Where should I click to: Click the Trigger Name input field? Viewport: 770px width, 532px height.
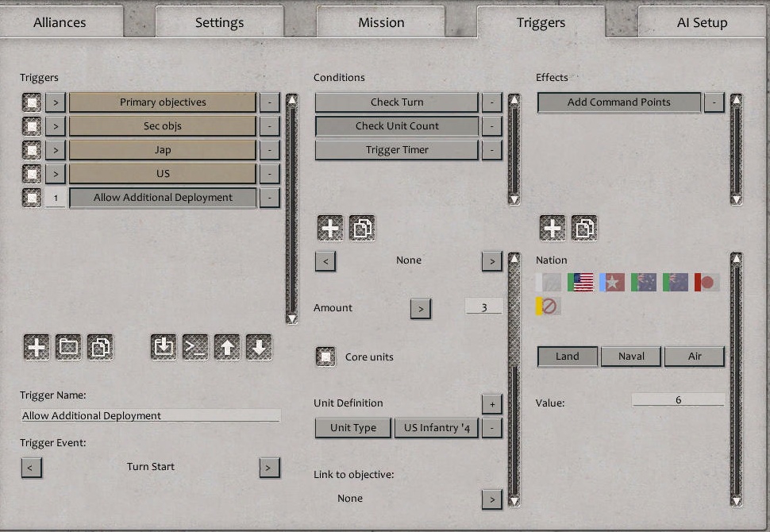151,415
